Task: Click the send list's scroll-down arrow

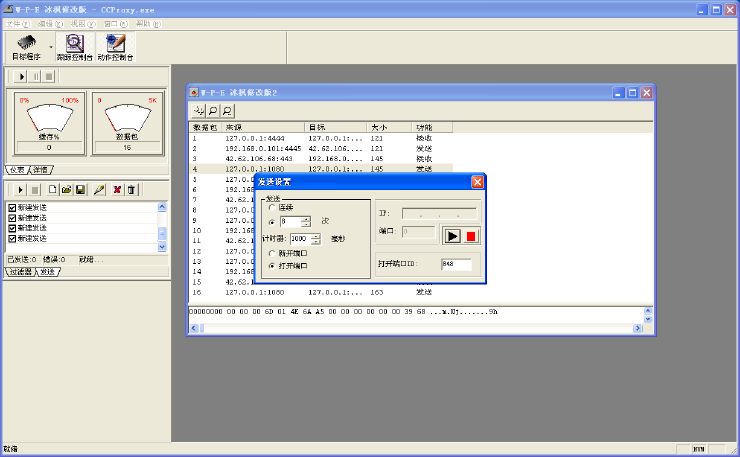Action: pyautogui.click(x=162, y=246)
